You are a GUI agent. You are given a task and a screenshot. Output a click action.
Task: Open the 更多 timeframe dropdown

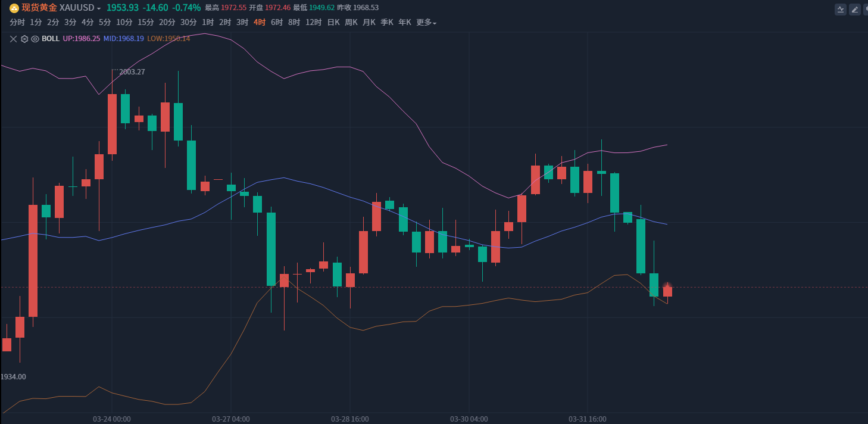(x=426, y=23)
